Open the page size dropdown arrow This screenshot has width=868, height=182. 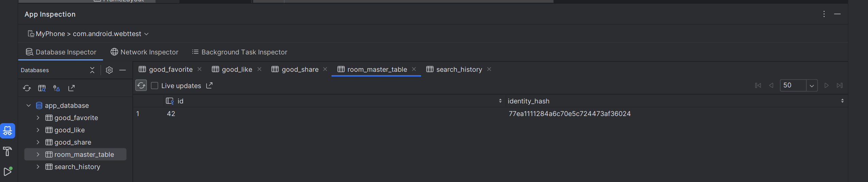812,86
